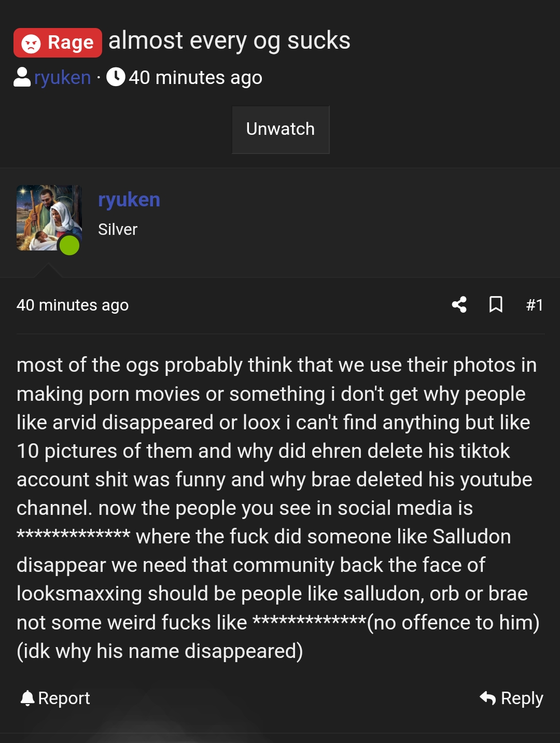The image size is (560, 743).
Task: Click the #1 post number link
Action: (535, 305)
